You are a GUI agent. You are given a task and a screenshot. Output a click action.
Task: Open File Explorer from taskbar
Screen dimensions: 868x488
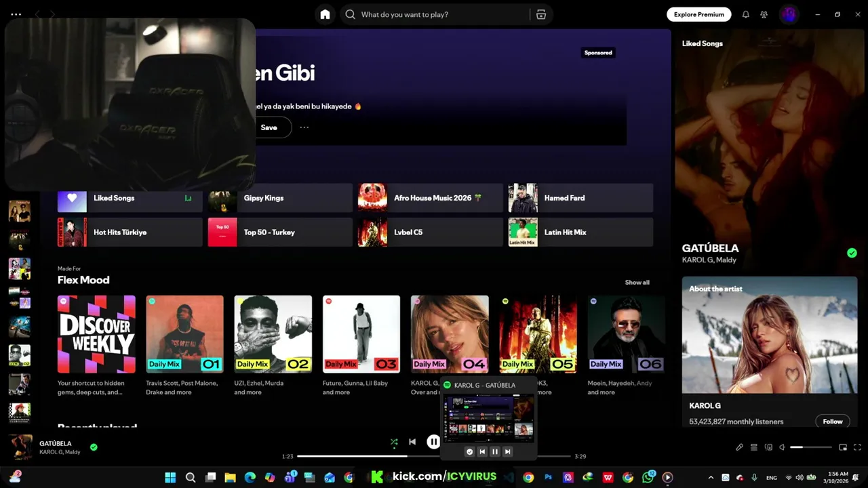click(230, 477)
